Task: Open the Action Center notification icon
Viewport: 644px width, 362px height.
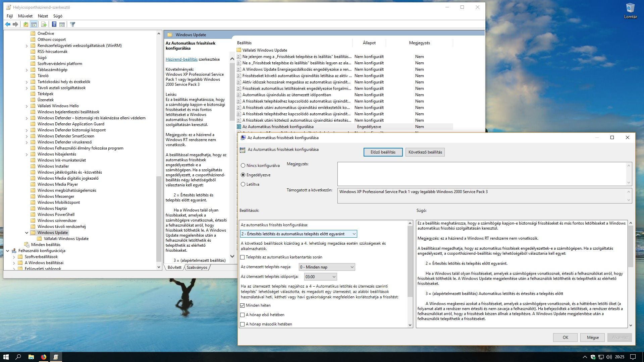Action: coord(633,357)
